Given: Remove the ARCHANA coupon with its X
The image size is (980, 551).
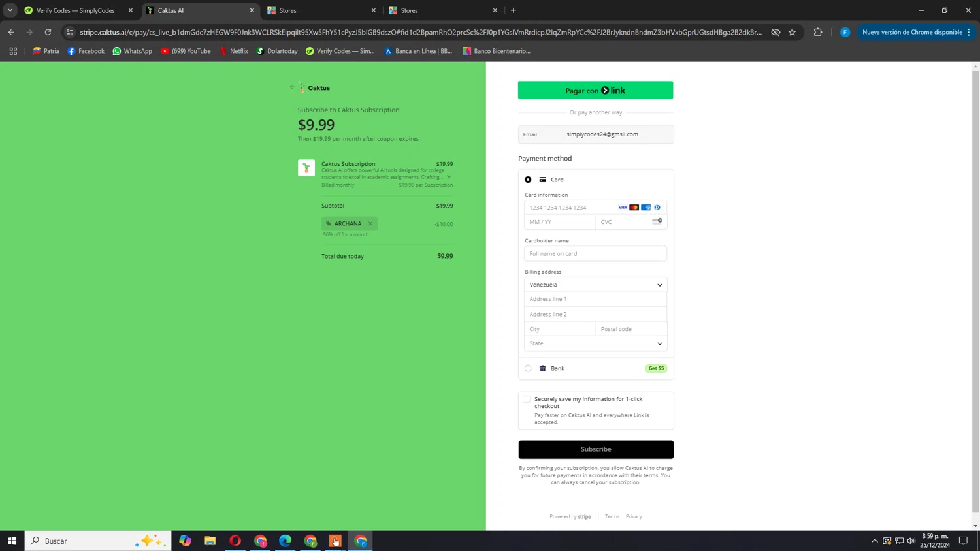Looking at the screenshot, I should click(x=370, y=224).
